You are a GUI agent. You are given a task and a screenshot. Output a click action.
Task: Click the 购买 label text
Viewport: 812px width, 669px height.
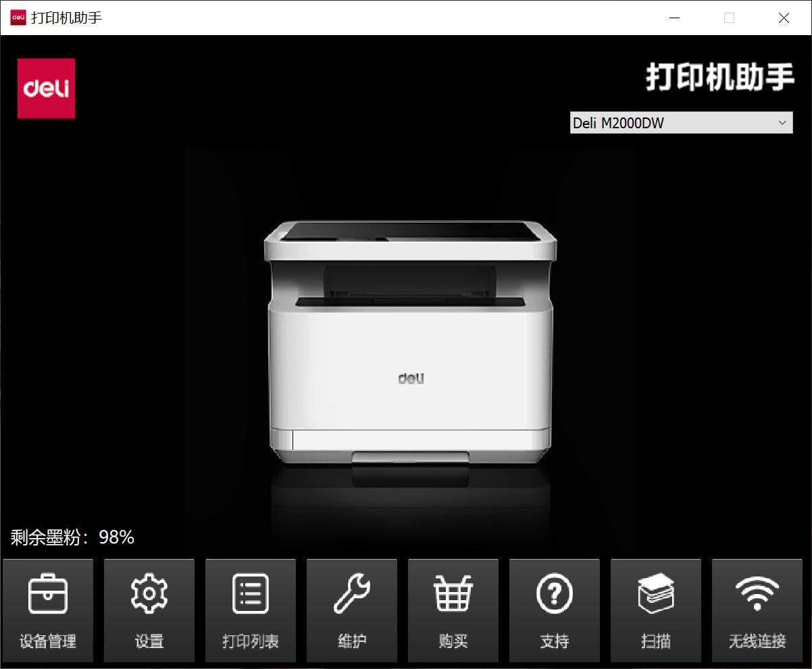click(x=453, y=642)
